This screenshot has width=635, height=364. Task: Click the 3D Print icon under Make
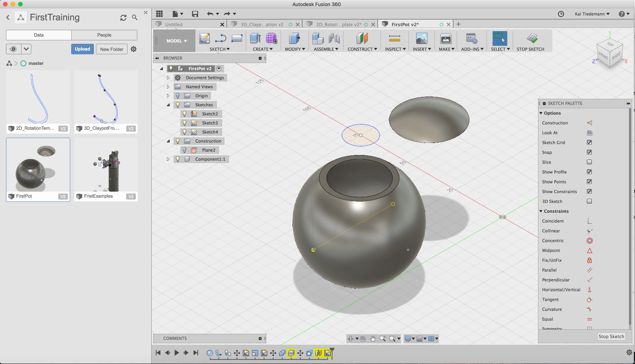446,38
